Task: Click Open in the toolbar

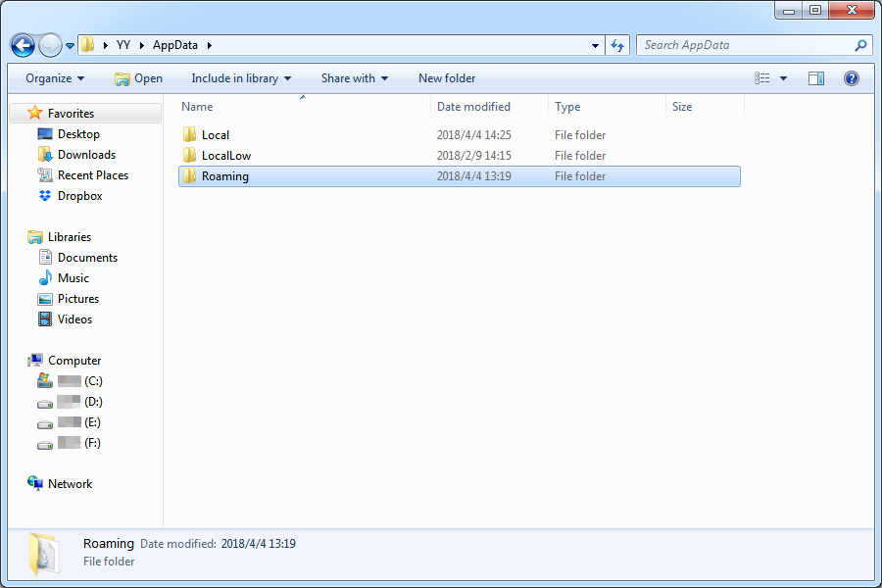Action: pyautogui.click(x=138, y=78)
